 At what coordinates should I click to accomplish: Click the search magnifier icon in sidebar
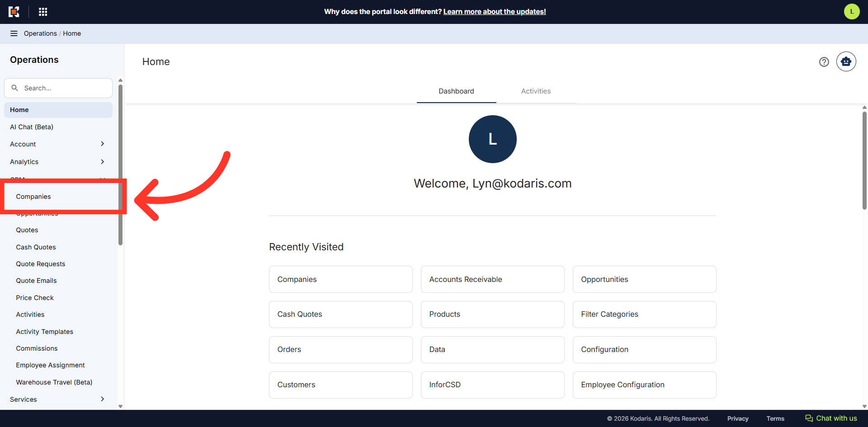tap(15, 88)
